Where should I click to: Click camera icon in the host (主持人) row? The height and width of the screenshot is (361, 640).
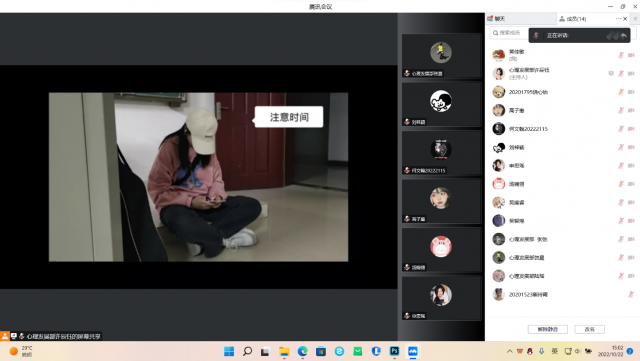click(631, 74)
